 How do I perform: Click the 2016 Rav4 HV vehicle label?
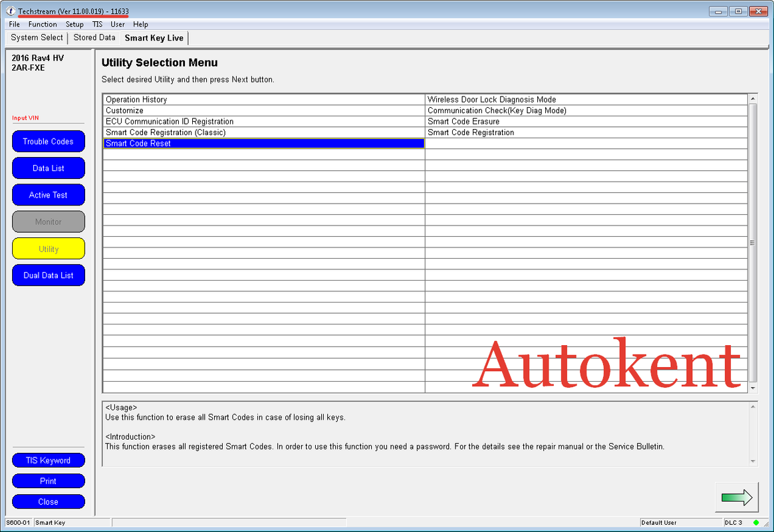[x=37, y=59]
